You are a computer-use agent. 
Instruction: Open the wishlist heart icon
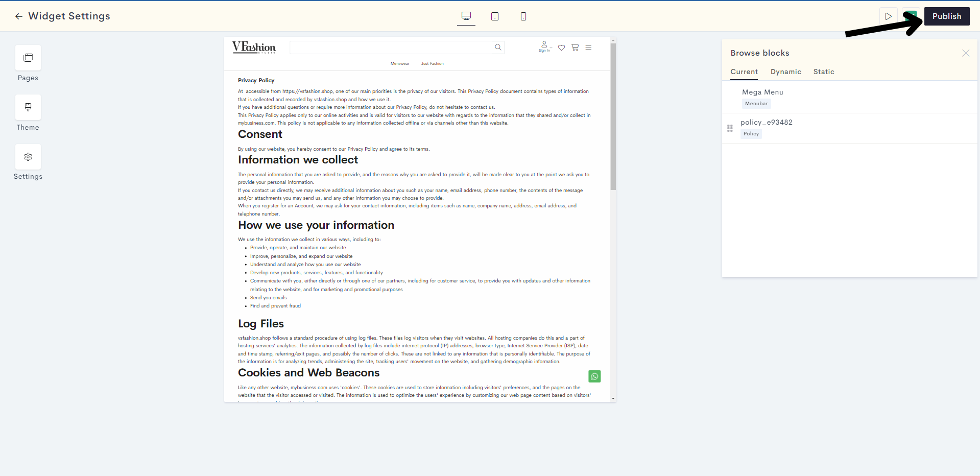point(561,47)
